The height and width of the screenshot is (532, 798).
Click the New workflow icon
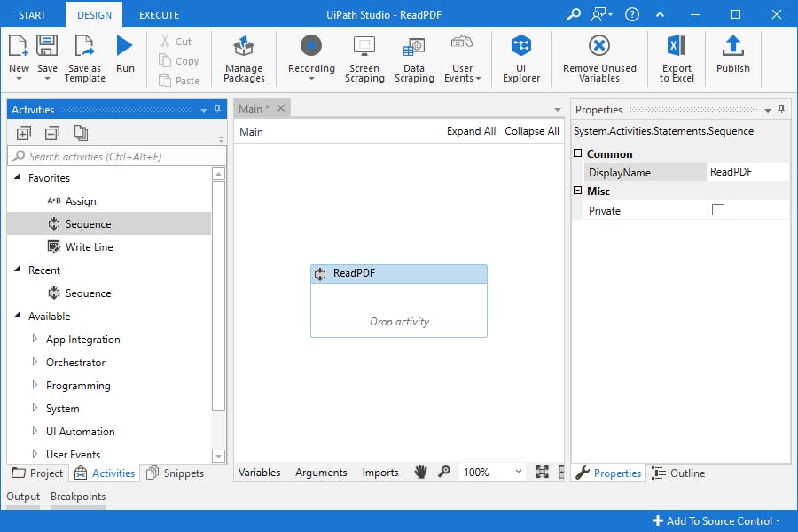click(x=19, y=47)
